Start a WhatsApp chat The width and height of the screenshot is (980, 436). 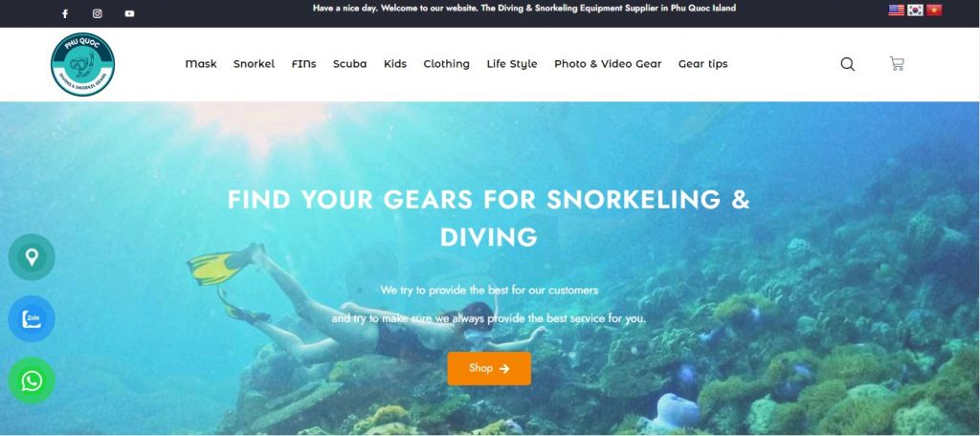pos(32,381)
